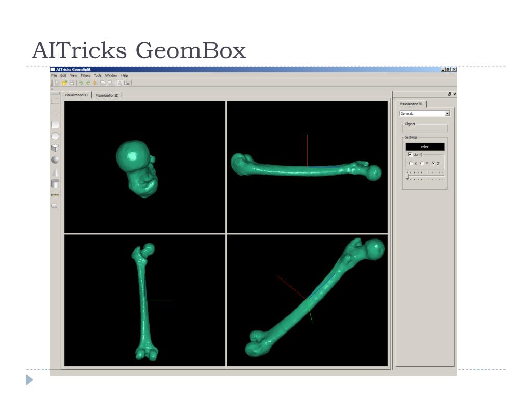Open the Tools menu
The image size is (532, 399).
(98, 75)
